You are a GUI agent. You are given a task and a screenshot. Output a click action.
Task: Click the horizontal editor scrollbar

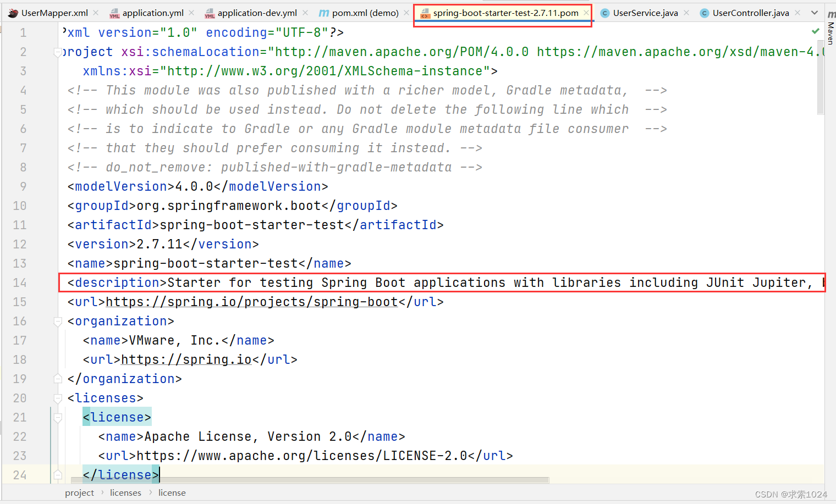point(310,480)
